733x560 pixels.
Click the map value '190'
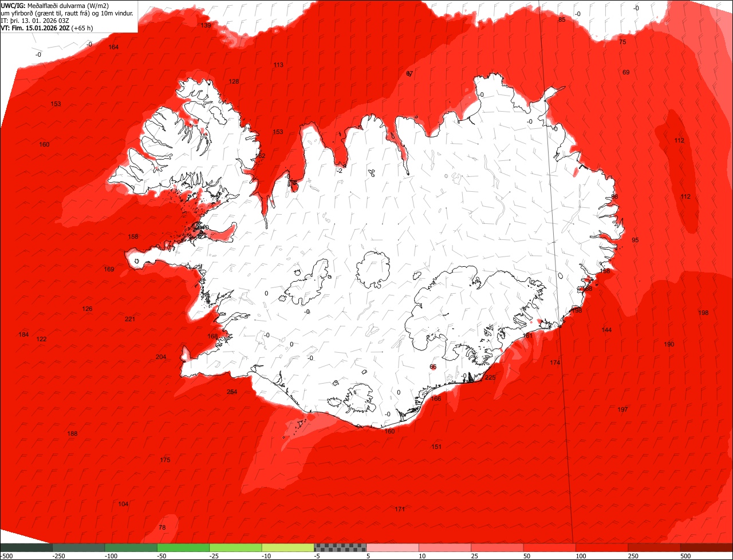point(669,344)
